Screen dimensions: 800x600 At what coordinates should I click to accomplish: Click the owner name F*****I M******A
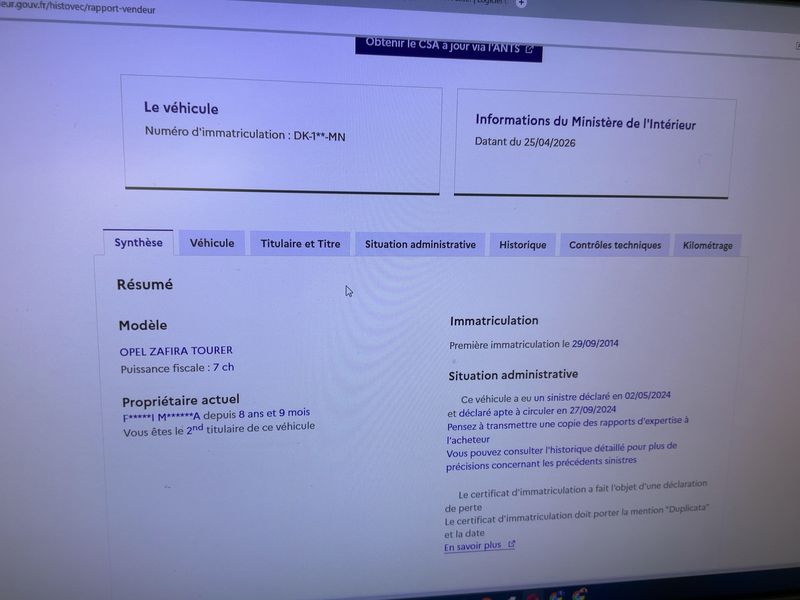click(161, 417)
